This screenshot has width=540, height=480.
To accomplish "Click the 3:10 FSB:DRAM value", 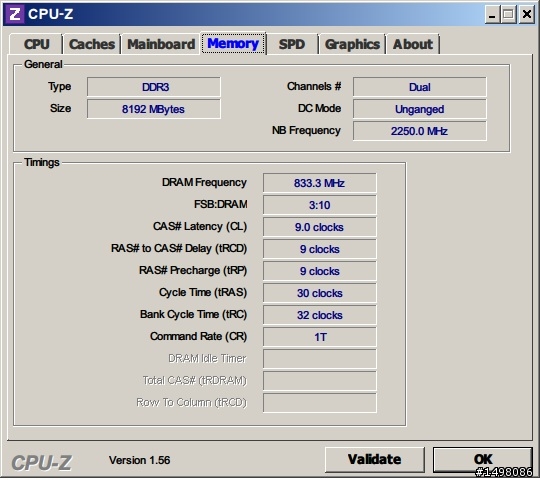I will (x=320, y=205).
